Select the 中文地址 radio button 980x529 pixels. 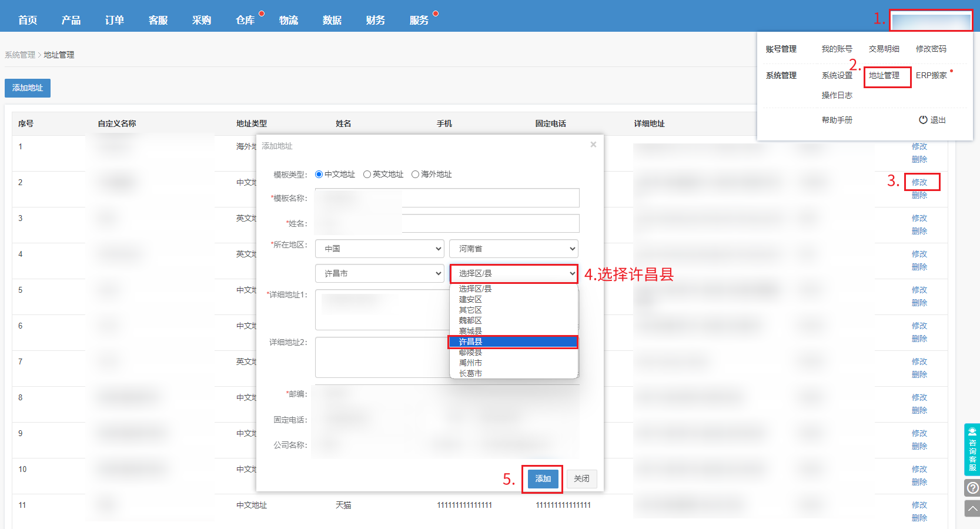click(x=319, y=175)
